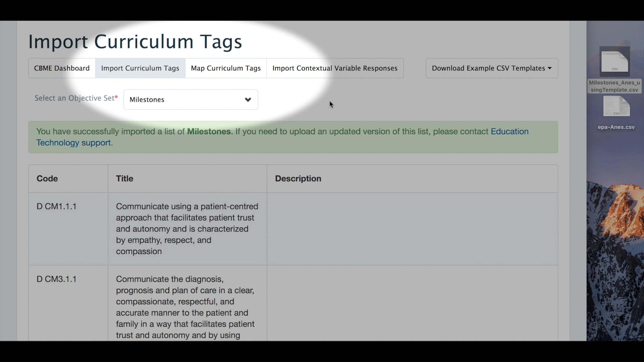This screenshot has height=362, width=644.
Task: Select the Import Curriculum Tags tab
Action: tap(140, 68)
